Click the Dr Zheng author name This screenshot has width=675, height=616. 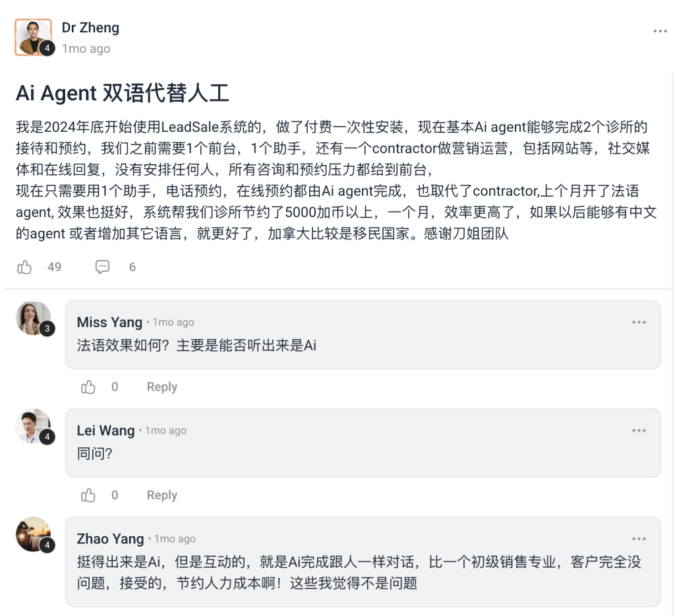90,28
